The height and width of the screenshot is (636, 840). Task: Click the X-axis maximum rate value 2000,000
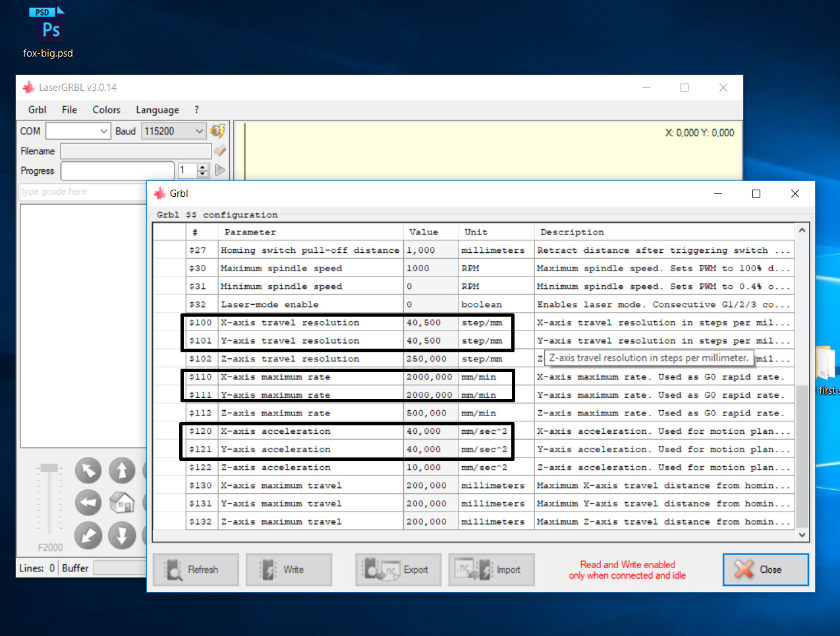(x=430, y=377)
